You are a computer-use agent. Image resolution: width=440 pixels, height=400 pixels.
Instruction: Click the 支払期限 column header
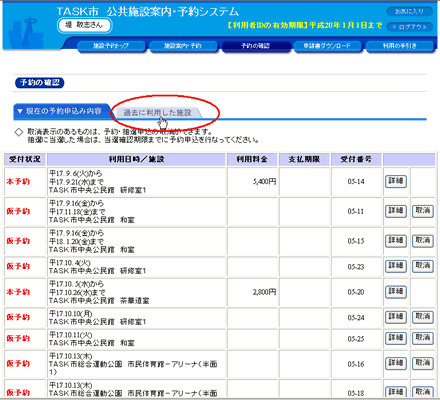(x=304, y=159)
